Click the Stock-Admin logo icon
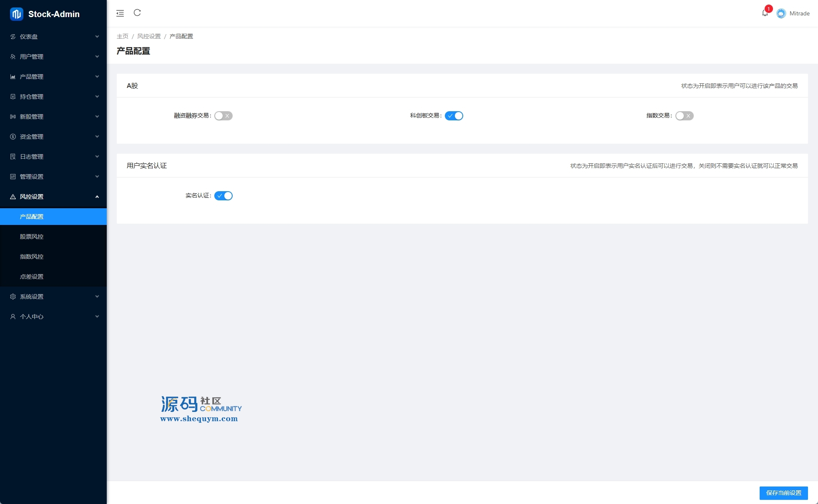Image resolution: width=818 pixels, height=504 pixels. [16, 14]
